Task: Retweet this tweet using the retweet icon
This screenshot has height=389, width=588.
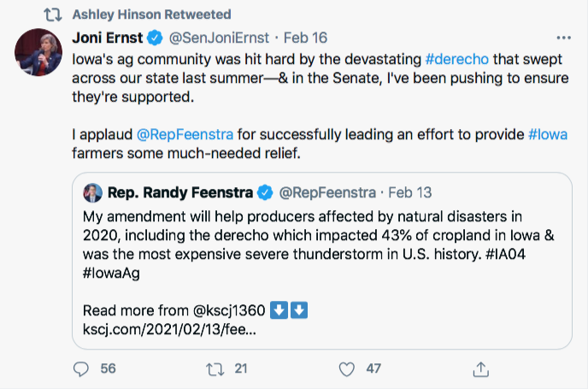Action: [215, 369]
